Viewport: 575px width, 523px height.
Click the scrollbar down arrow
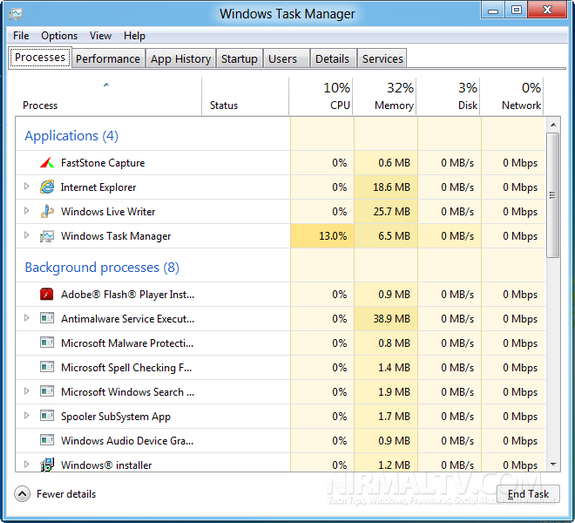(x=553, y=464)
